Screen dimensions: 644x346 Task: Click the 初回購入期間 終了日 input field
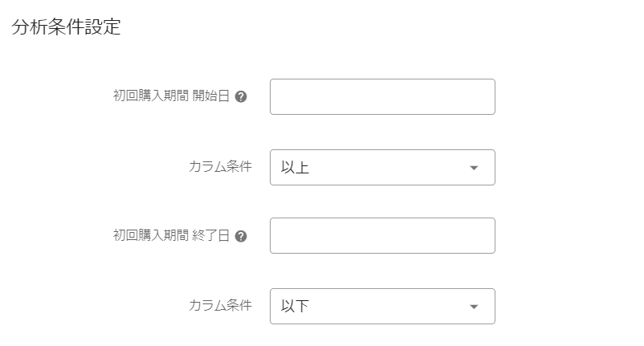[x=382, y=235]
